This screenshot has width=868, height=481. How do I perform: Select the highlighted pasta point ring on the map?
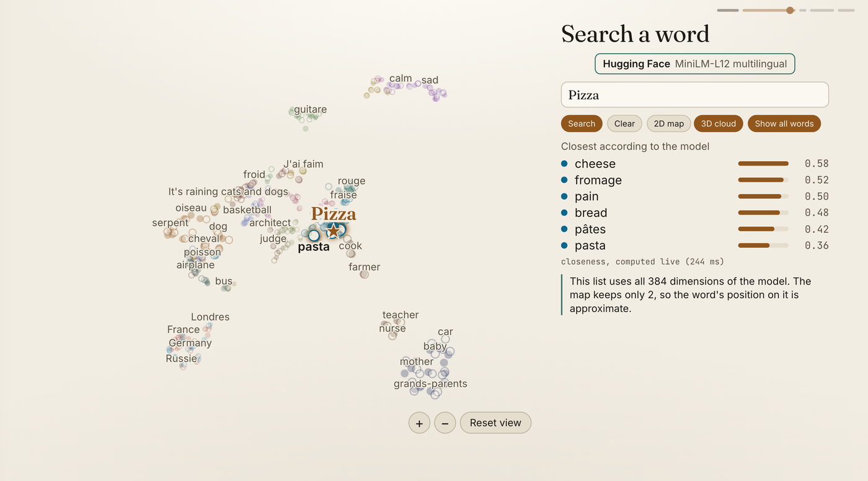tap(314, 236)
